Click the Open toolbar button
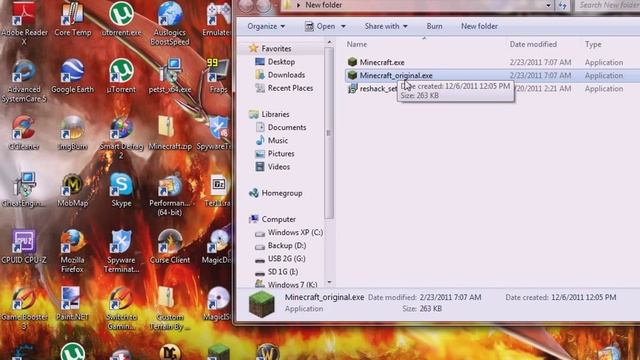The image size is (640, 360). (320, 26)
